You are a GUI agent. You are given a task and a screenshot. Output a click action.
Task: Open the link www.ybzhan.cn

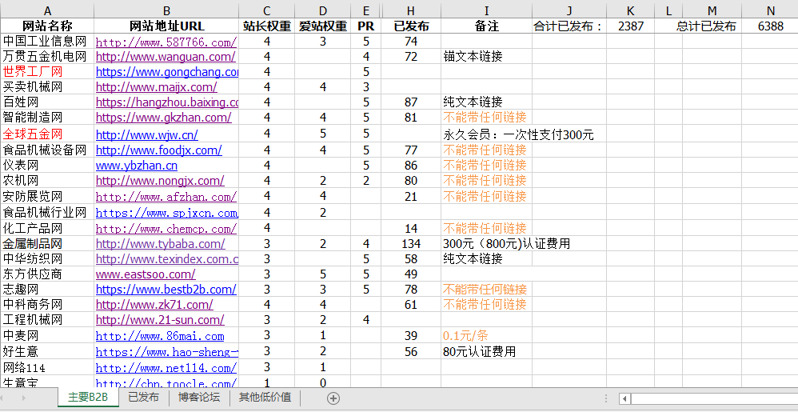[x=136, y=165]
